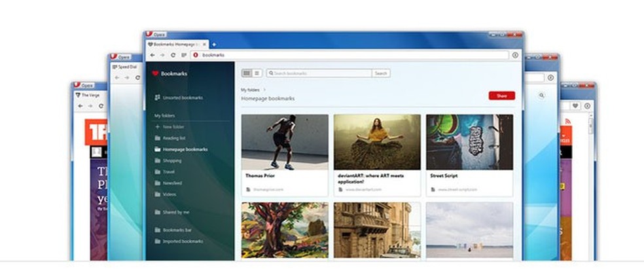Close the Bookmarks Homepage tab

[205, 45]
